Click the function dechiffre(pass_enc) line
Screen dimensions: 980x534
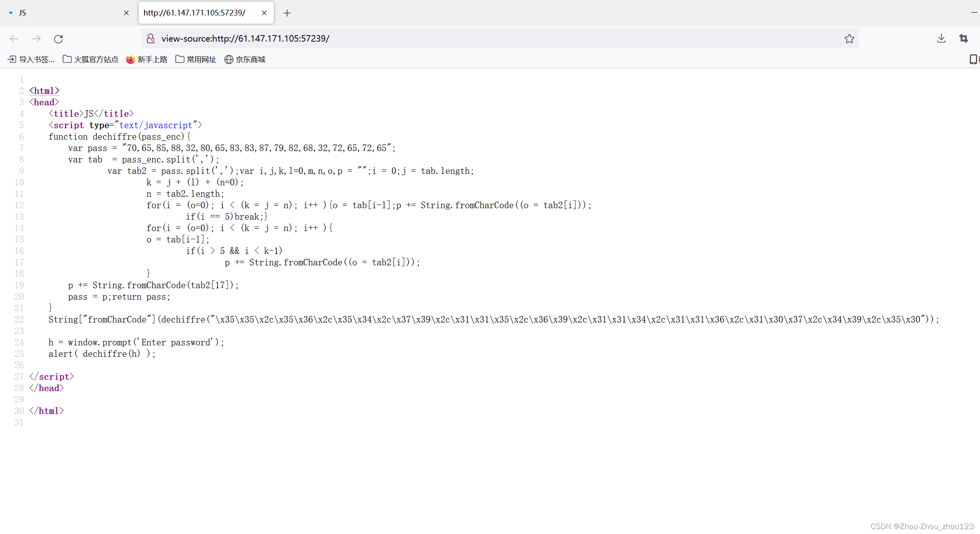pos(120,136)
